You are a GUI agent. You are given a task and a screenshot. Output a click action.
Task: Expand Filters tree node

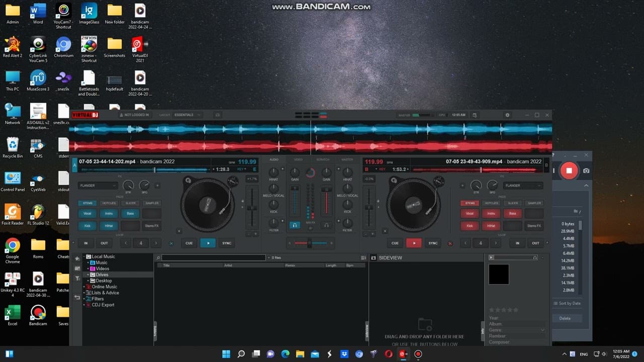[84, 299]
